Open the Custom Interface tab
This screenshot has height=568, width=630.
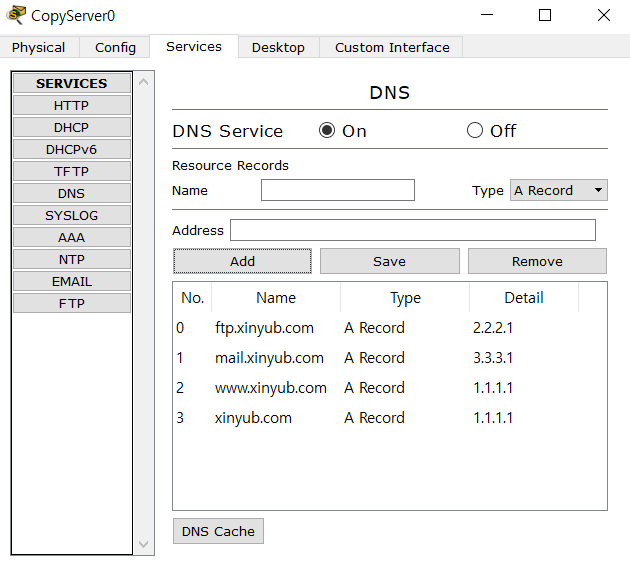coord(392,47)
